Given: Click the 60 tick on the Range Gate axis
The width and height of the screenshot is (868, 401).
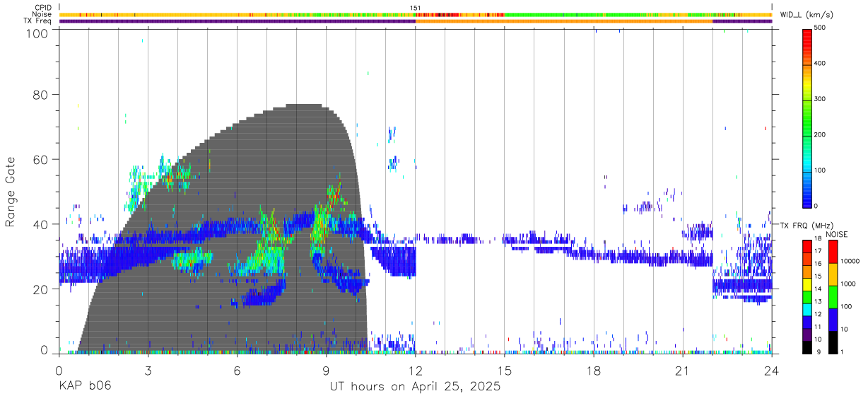Looking at the screenshot, I should [x=41, y=159].
